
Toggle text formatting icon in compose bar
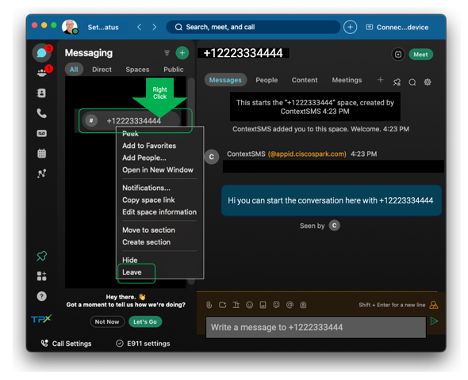[x=236, y=305]
